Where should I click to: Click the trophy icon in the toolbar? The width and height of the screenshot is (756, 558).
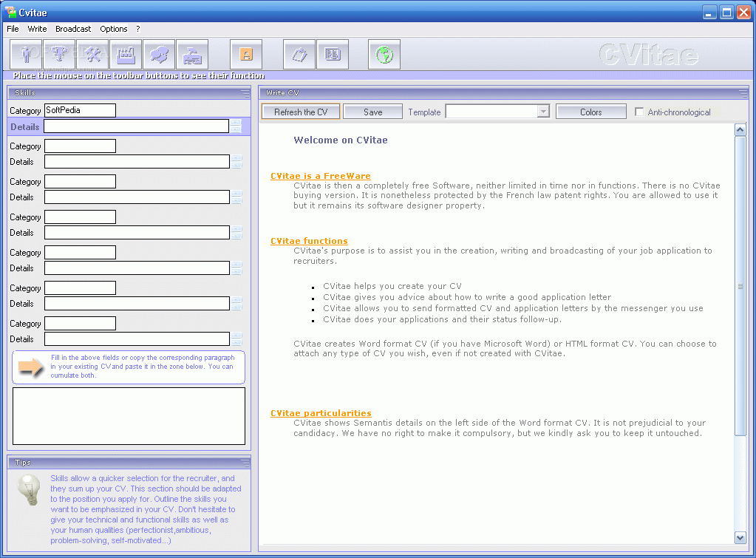coord(59,55)
